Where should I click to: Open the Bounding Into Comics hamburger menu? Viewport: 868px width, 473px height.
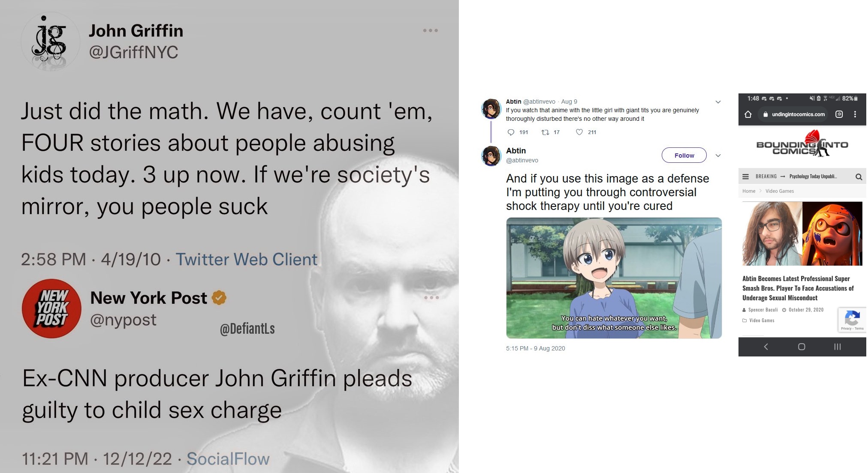[746, 177]
